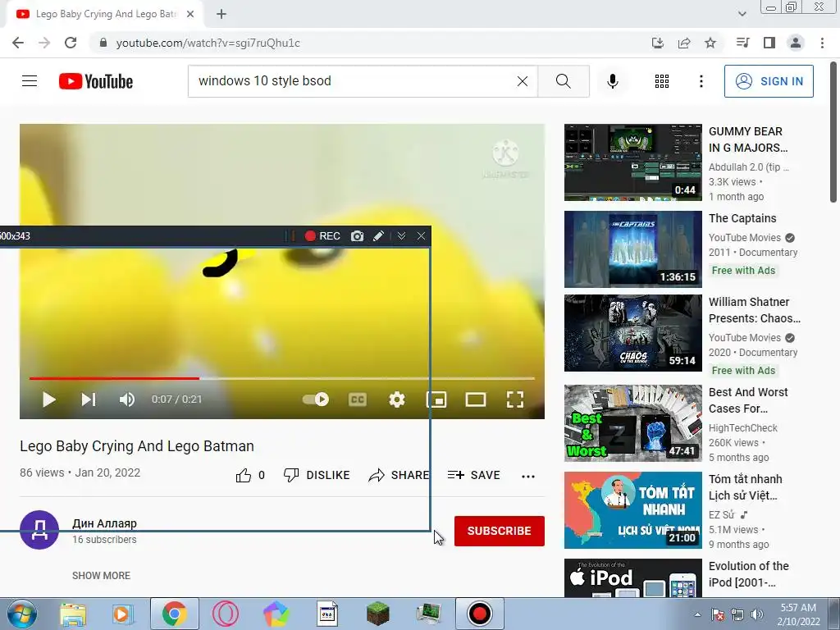This screenshot has height=630, width=840.
Task: Open The Captains movie thumbnail
Action: pyautogui.click(x=632, y=249)
